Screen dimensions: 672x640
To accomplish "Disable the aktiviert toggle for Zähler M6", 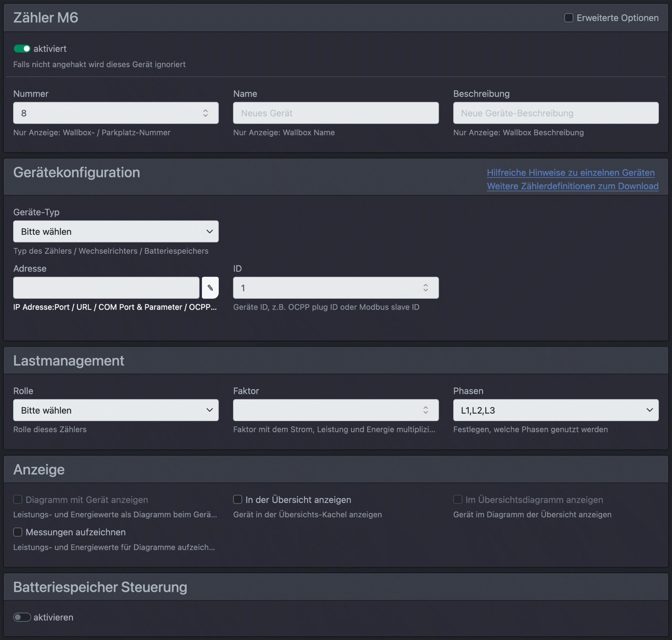I will (22, 48).
